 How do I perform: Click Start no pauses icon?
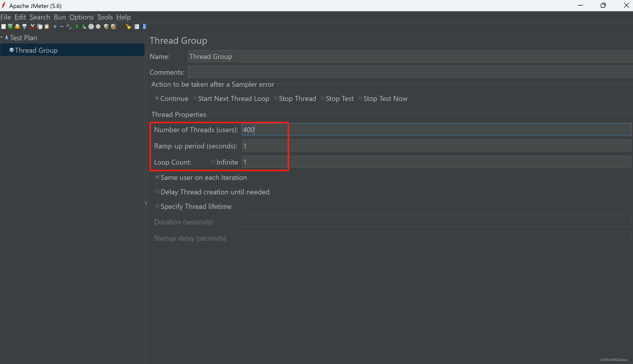point(84,26)
